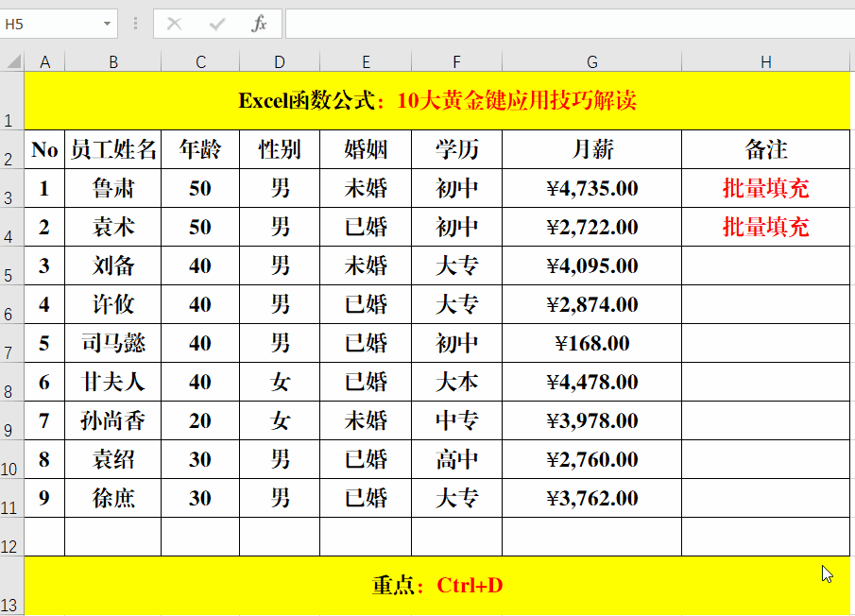This screenshot has height=616, width=855.
Task: Select row 13 header
Action: 11,586
